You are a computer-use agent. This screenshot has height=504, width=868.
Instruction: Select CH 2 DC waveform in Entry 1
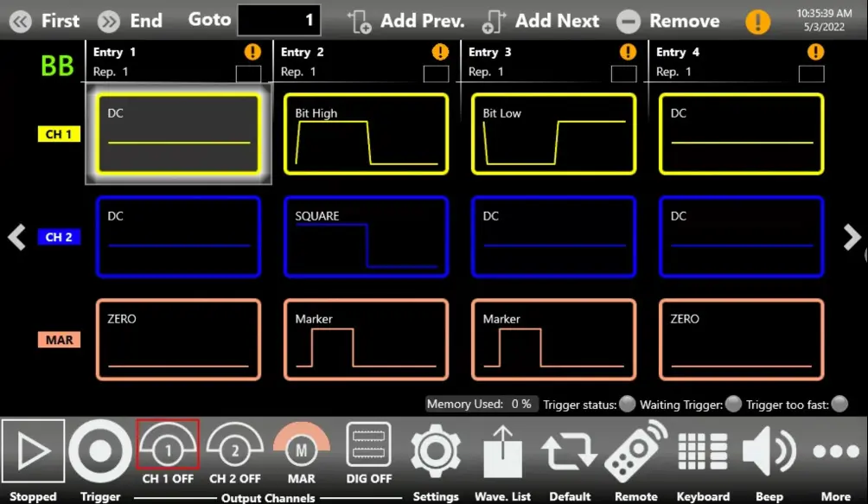coord(178,237)
